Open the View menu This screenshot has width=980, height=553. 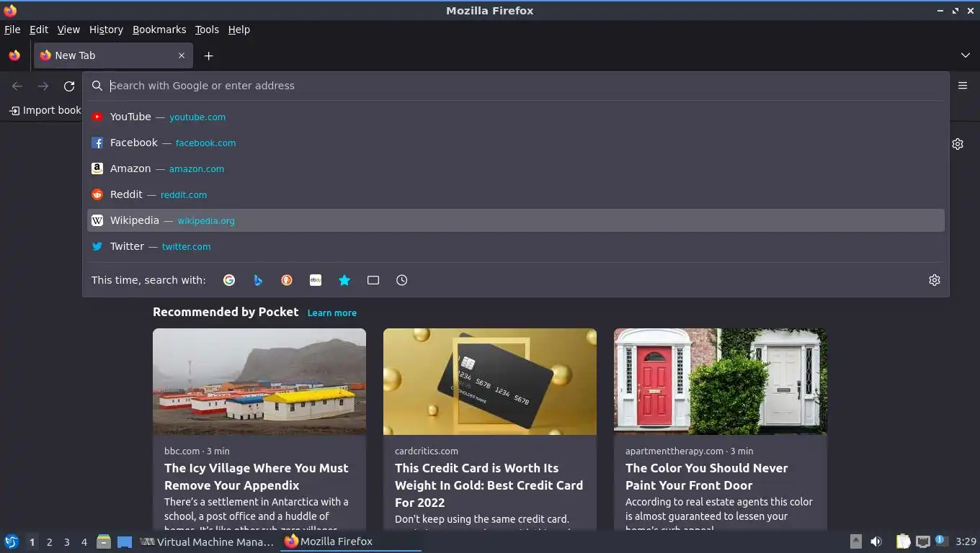[68, 30]
